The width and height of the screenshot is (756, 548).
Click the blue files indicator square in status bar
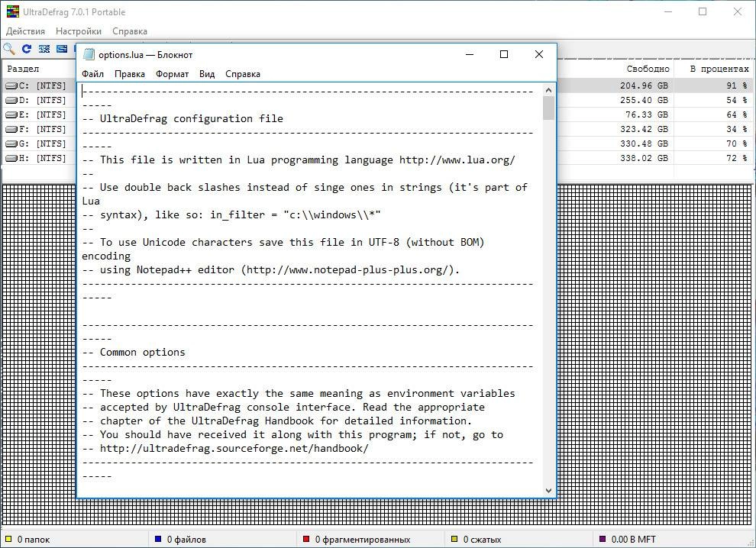(157, 540)
